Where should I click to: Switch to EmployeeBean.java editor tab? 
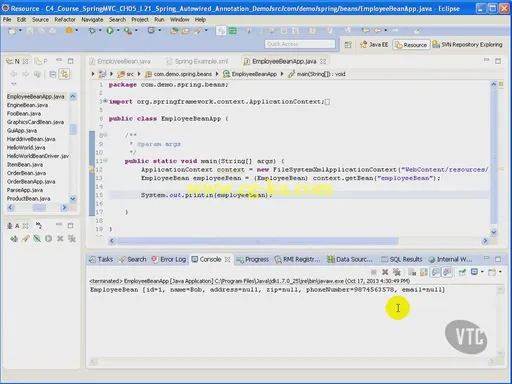point(120,61)
